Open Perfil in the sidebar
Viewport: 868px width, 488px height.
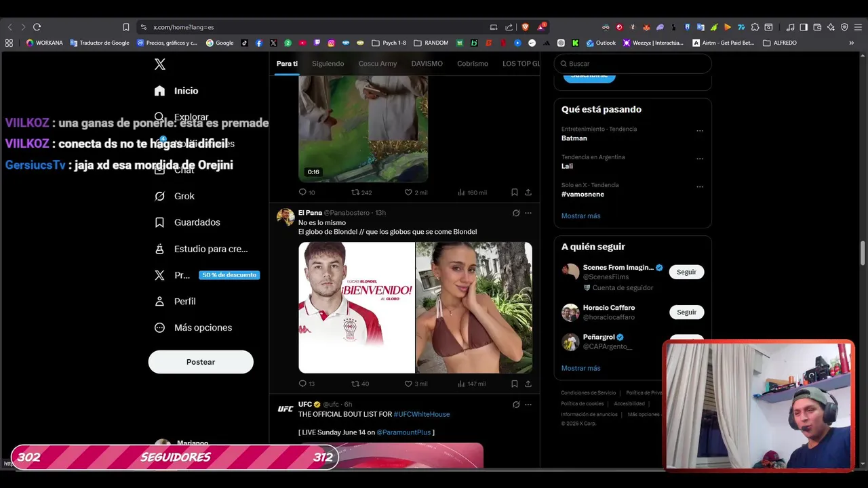coord(175,301)
